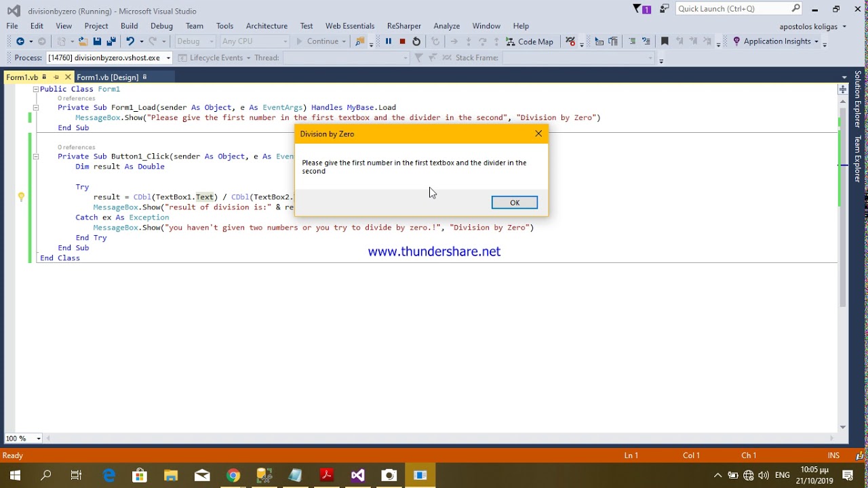Collapse the Form1_Load sub outline

click(35, 107)
